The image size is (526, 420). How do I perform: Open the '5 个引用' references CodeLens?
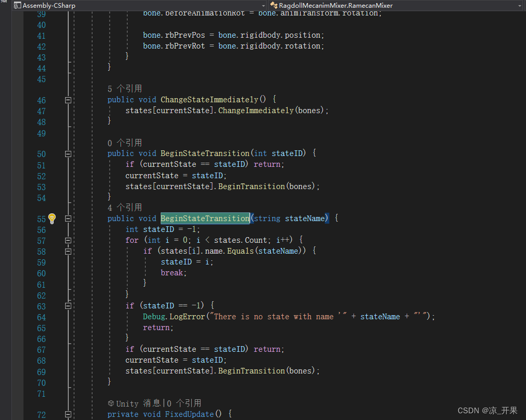pyautogui.click(x=125, y=88)
